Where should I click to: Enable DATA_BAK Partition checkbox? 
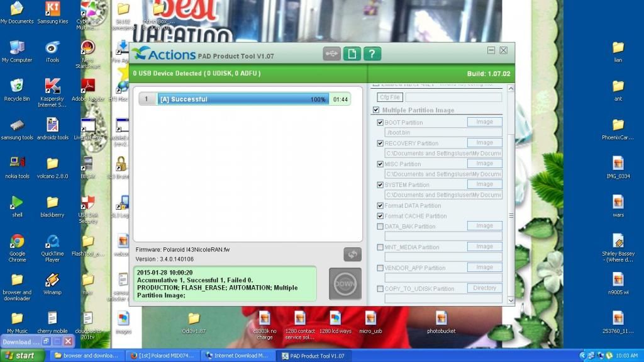380,226
